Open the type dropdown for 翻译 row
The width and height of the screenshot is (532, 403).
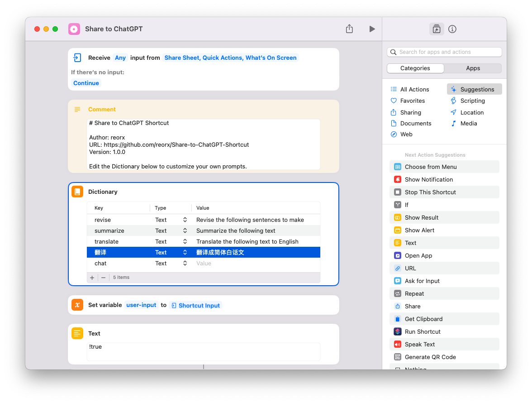pyautogui.click(x=185, y=252)
